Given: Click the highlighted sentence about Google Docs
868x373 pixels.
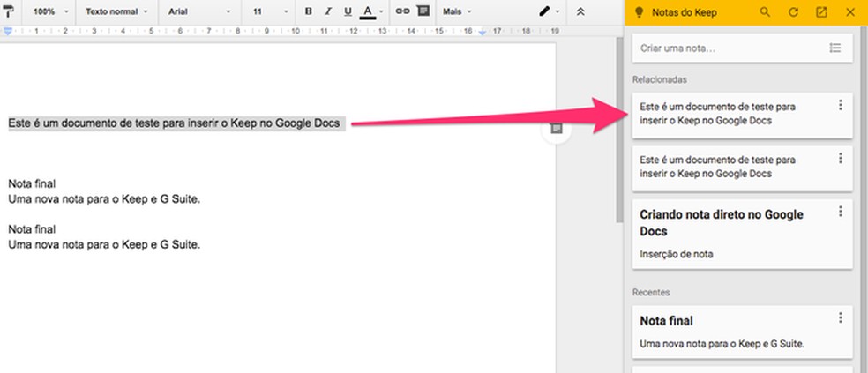Looking at the screenshot, I should (x=175, y=123).
